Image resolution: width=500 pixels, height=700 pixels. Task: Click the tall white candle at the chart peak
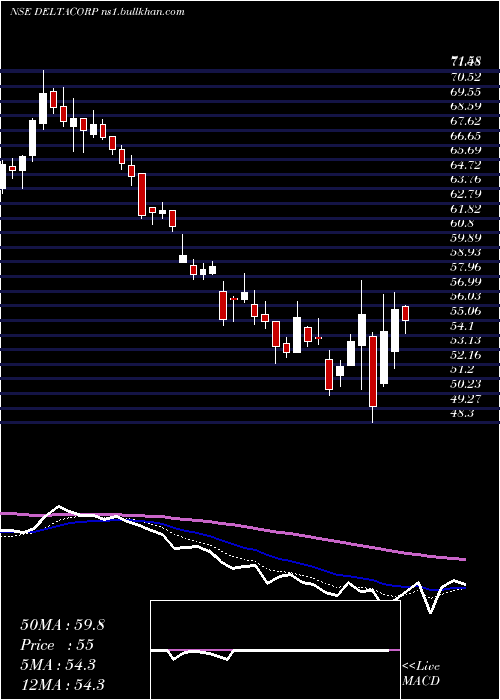click(x=43, y=108)
